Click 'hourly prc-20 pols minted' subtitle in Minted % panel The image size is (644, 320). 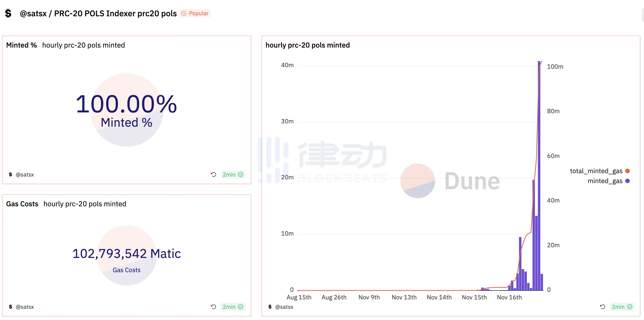coord(83,45)
